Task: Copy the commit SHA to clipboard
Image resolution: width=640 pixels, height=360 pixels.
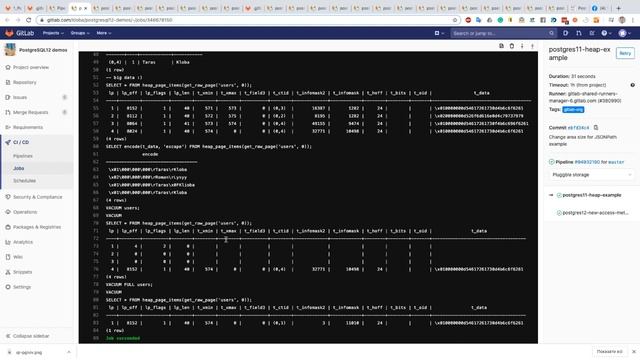Action: click(x=596, y=128)
